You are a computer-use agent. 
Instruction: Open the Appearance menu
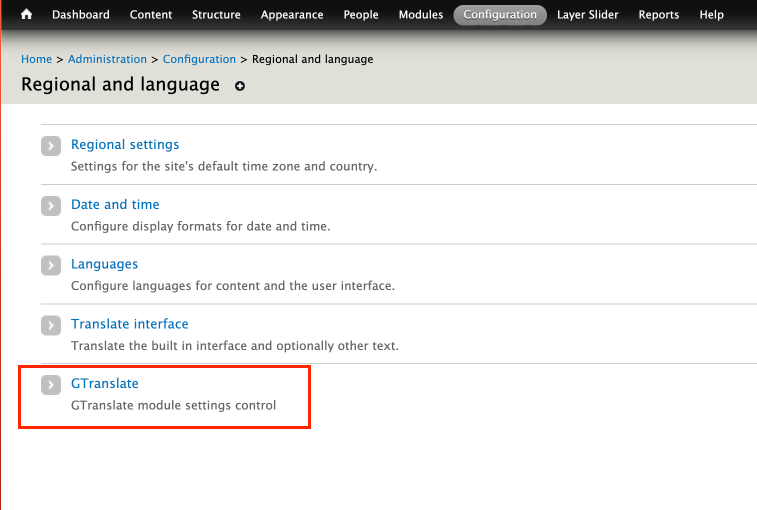pos(292,15)
